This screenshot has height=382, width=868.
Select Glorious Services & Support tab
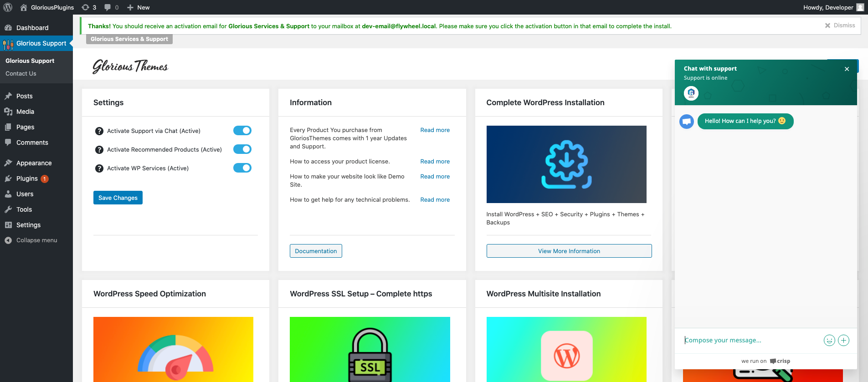[x=129, y=39]
